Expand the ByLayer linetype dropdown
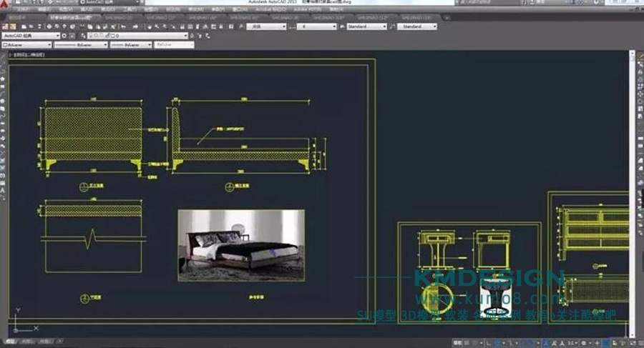Viewport: 644px width, 348px height. pos(80,44)
